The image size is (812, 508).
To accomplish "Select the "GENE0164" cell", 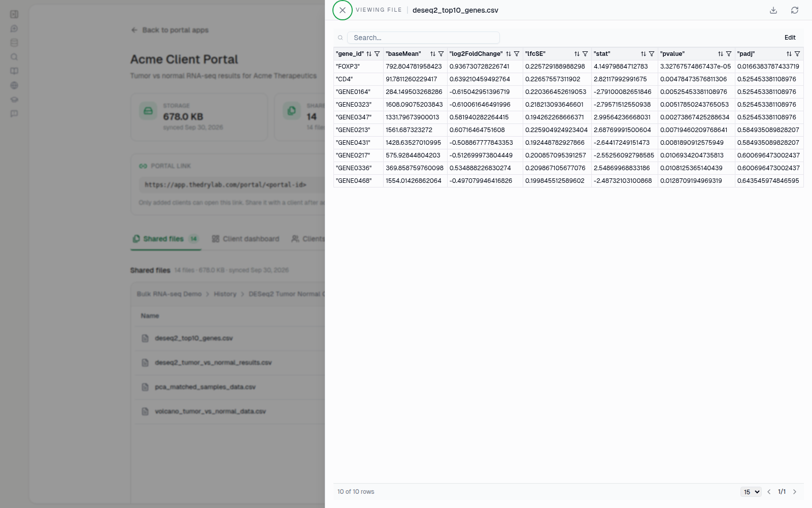I will click(358, 92).
